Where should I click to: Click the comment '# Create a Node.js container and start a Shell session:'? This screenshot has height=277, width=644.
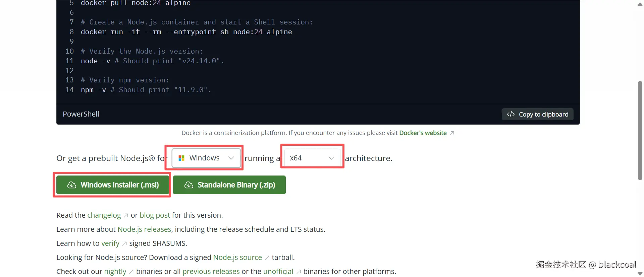point(197,22)
